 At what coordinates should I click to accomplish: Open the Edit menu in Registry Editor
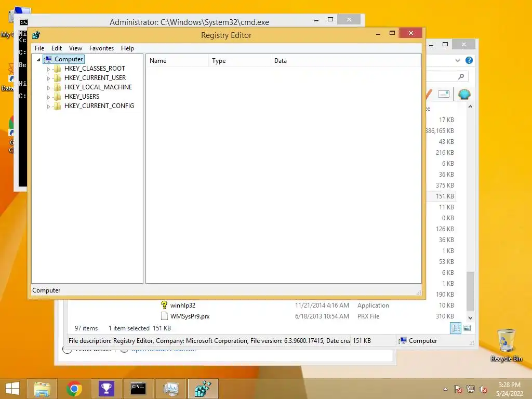[56, 48]
